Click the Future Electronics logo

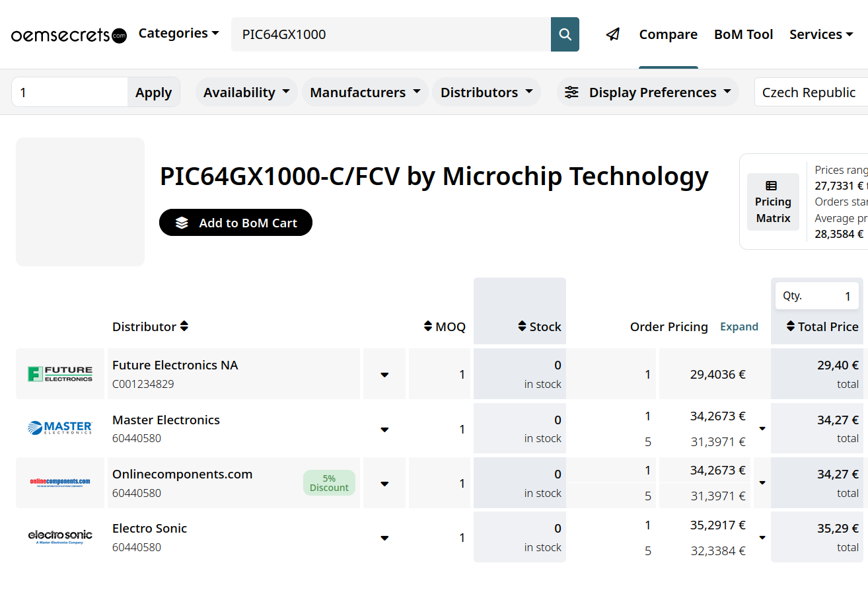coord(60,374)
